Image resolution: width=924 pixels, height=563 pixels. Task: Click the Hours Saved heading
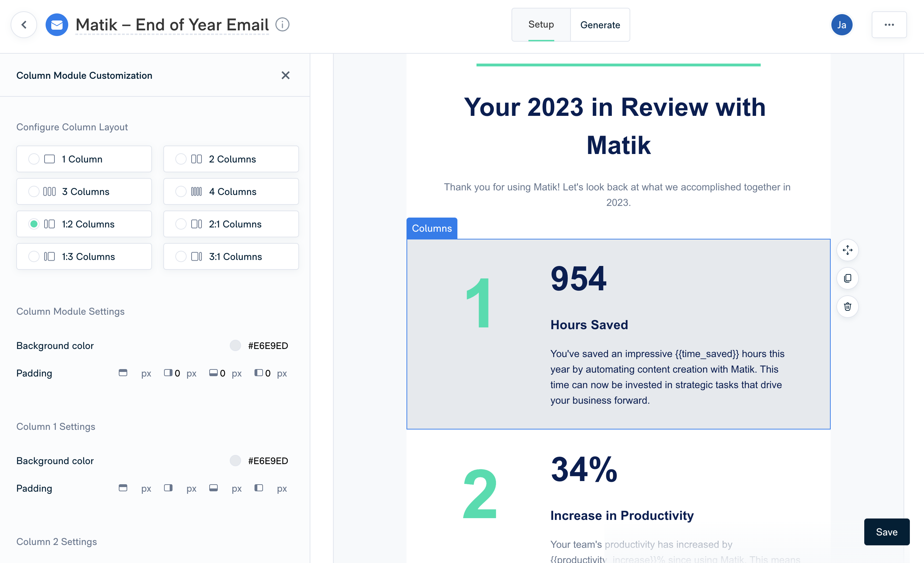pyautogui.click(x=589, y=325)
